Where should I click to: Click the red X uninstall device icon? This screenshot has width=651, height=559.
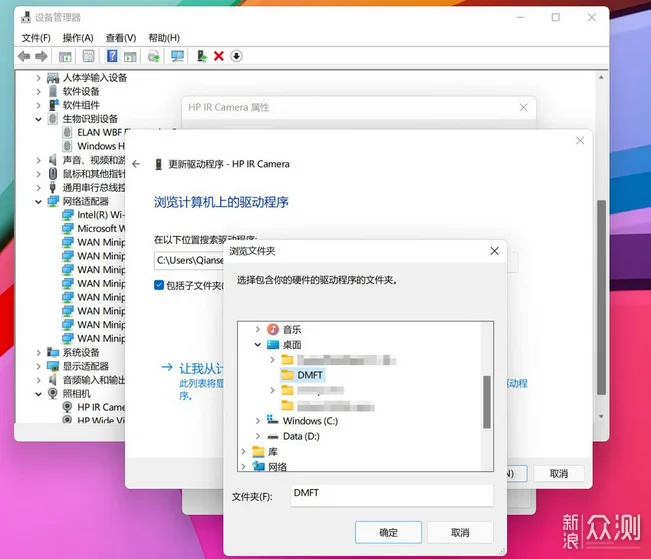coord(218,56)
